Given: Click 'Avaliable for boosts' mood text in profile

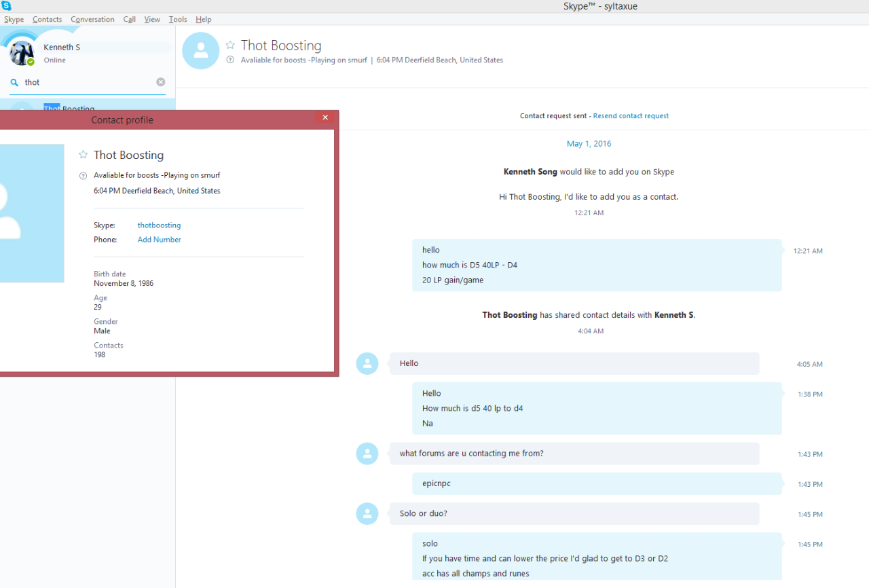Looking at the screenshot, I should tap(157, 175).
